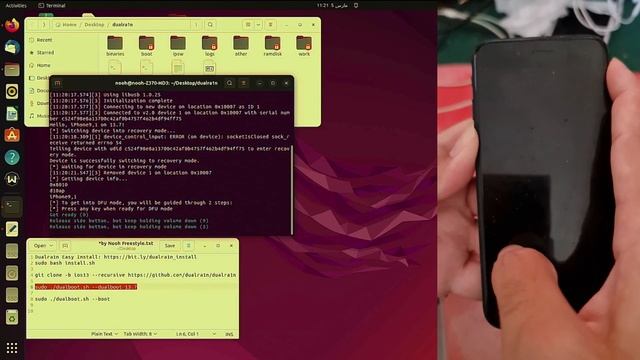Click the new tab icon in Terminal
The width and height of the screenshot is (640, 360).
(x=58, y=83)
